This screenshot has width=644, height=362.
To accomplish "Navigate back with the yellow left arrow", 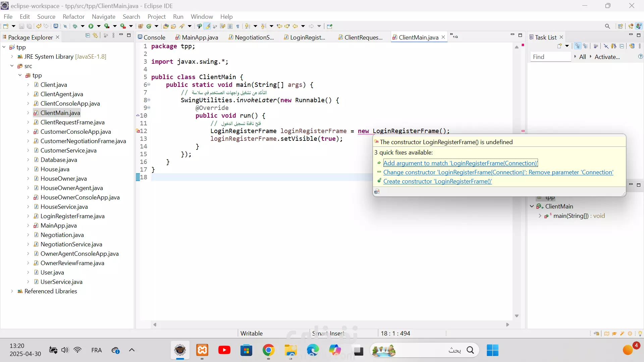I will click(x=295, y=26).
